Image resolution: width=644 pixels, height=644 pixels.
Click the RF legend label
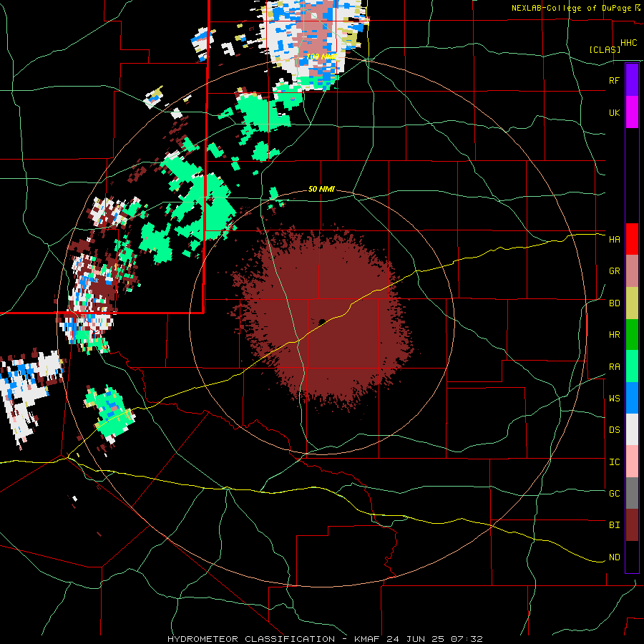[x=615, y=80]
